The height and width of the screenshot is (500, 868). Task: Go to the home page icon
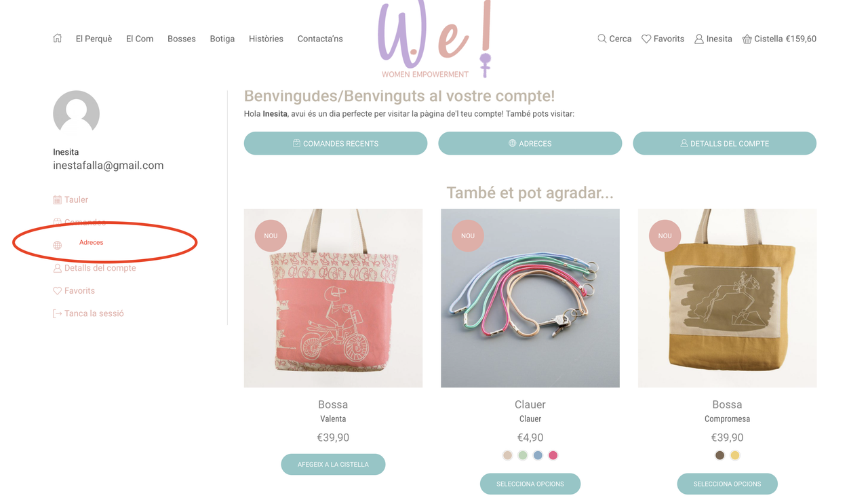58,39
